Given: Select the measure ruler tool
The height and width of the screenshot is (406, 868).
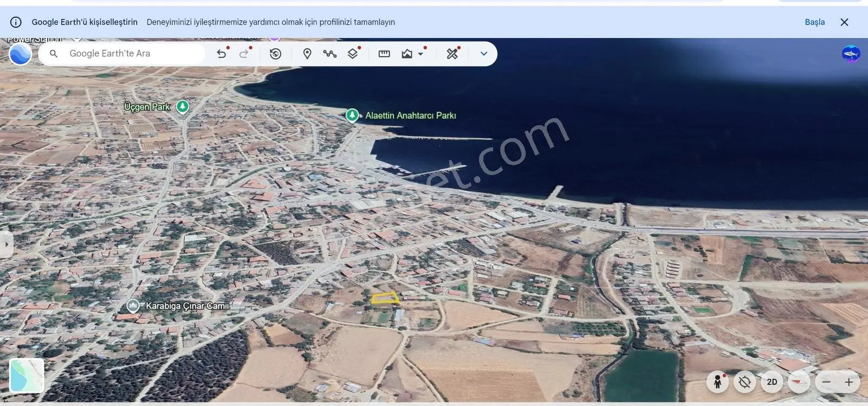Looking at the screenshot, I should click(384, 54).
